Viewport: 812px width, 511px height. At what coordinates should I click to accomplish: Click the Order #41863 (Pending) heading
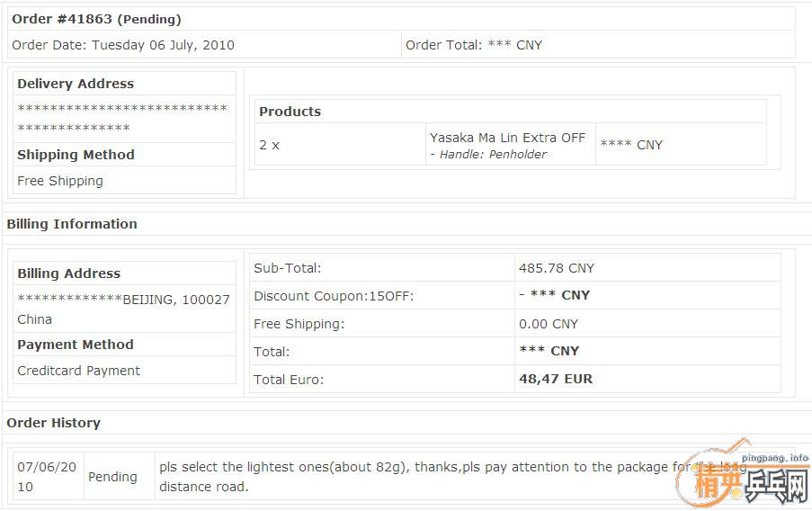click(x=96, y=19)
